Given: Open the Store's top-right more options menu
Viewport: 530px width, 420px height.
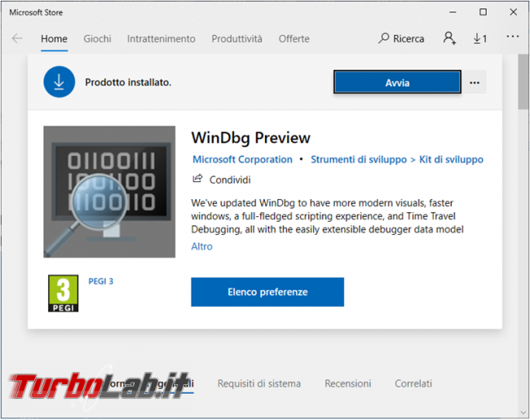Looking at the screenshot, I should tap(512, 37).
